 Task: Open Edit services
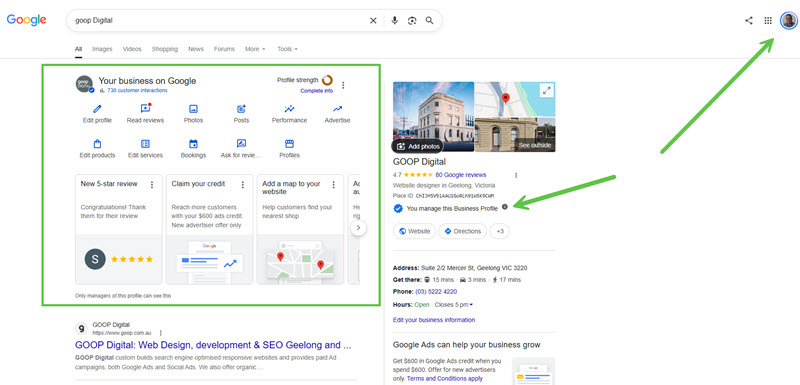pos(145,149)
